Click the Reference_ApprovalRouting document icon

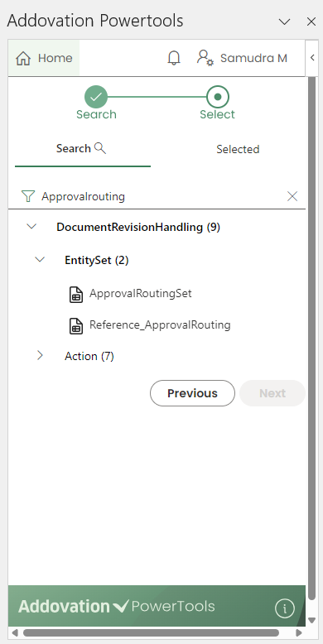coord(76,325)
